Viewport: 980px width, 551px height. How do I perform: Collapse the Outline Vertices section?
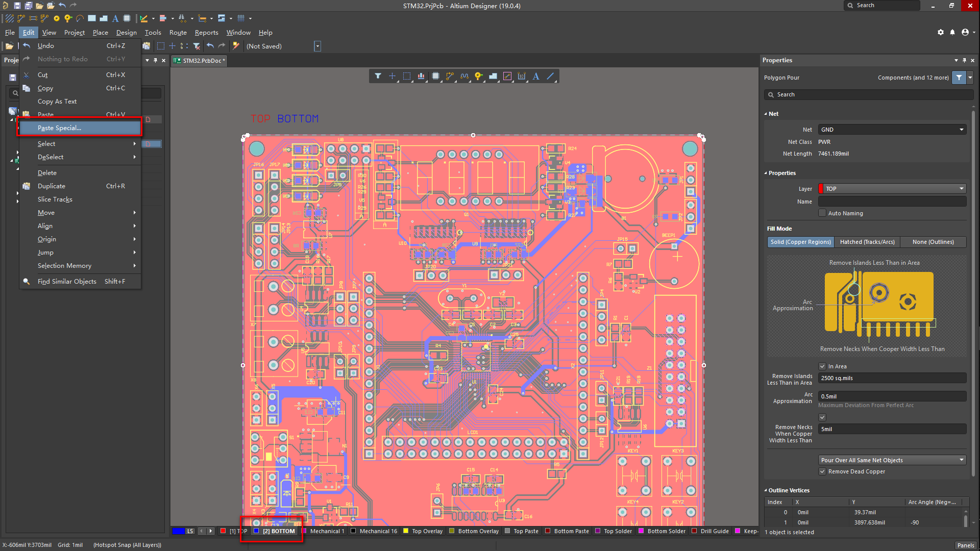(765, 490)
